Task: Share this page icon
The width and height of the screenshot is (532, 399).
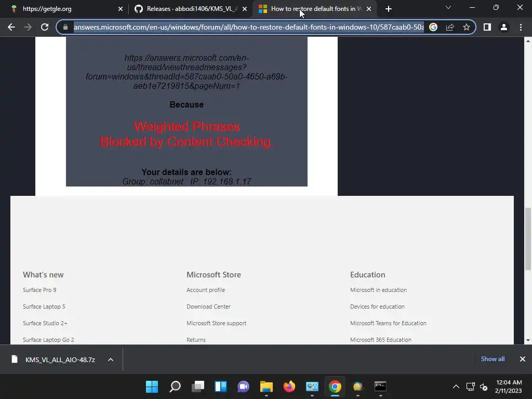Action: tap(450, 27)
